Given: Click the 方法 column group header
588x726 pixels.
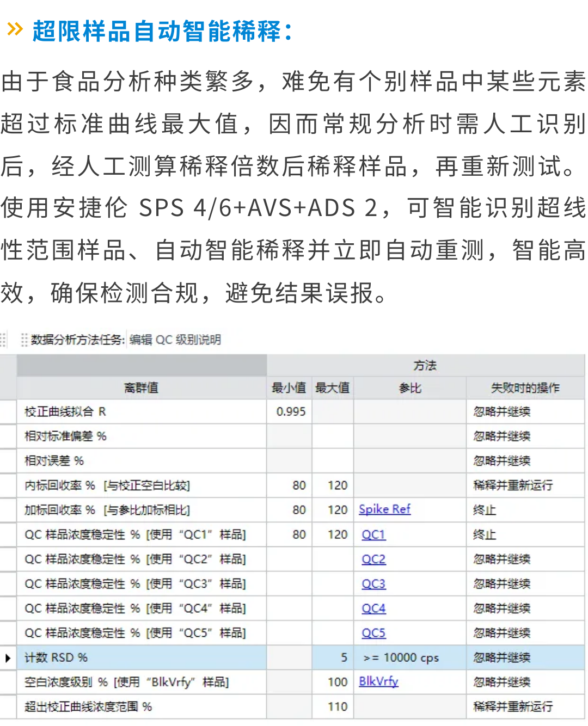Looking at the screenshot, I should coord(426,366).
